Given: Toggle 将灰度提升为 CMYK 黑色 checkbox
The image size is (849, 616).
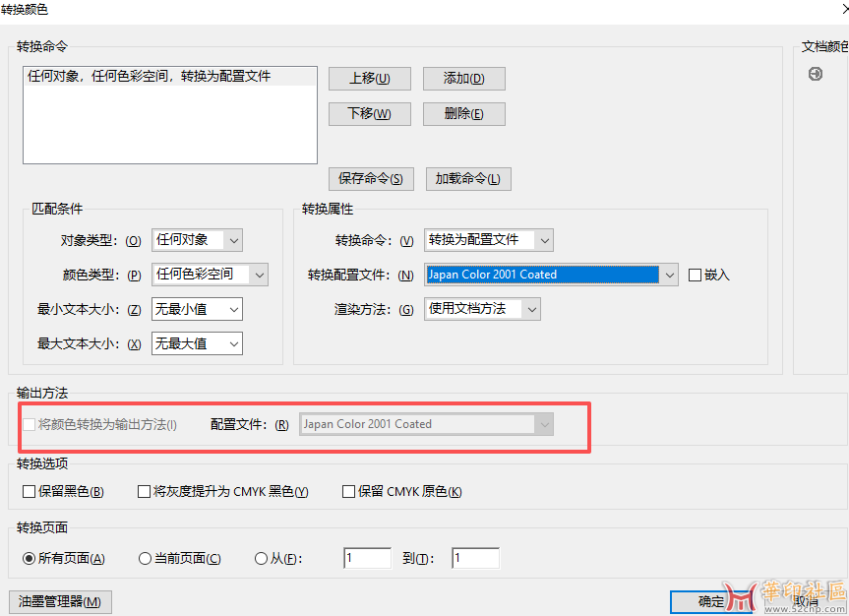Looking at the screenshot, I should tap(144, 492).
